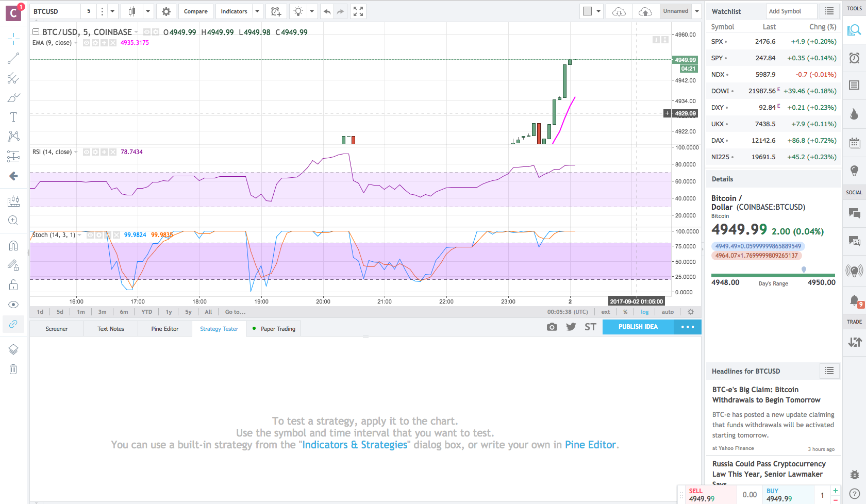Select the 1d time range
This screenshot has width=866, height=504.
[40, 312]
